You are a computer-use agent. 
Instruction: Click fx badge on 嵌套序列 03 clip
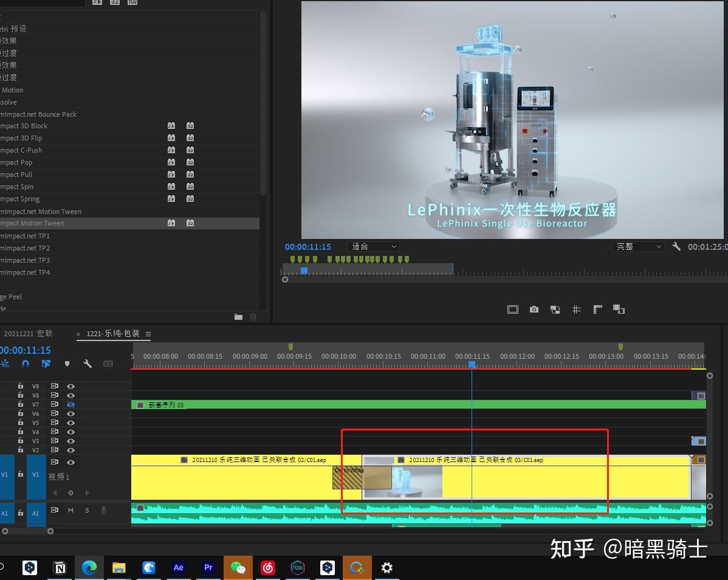(140, 405)
